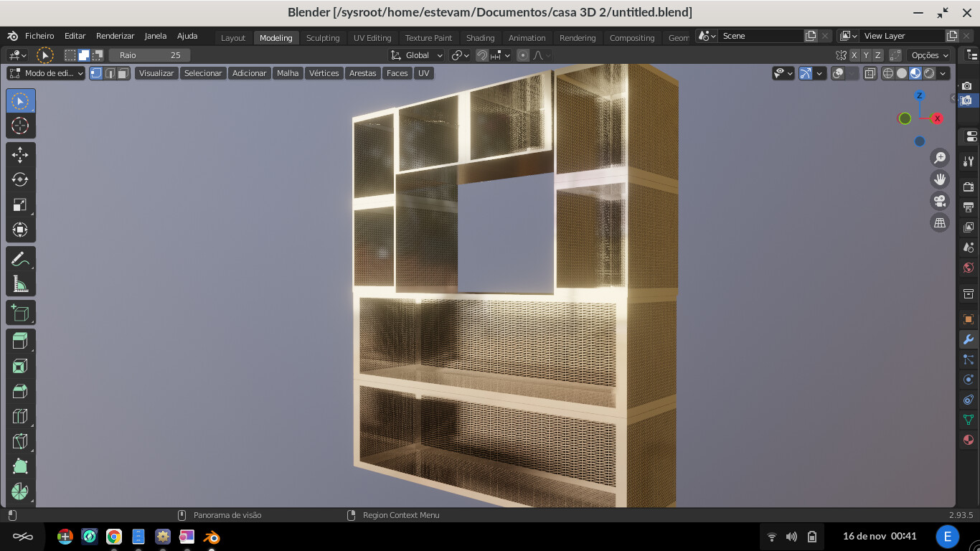Screen dimensions: 980x551
Task: Activate the viewport zoom magnifier icon
Action: tap(940, 158)
